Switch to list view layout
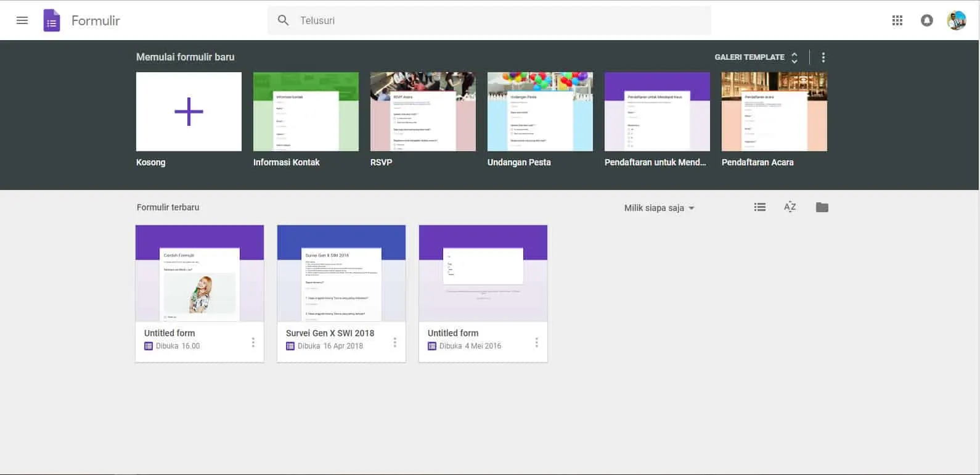Image resolution: width=980 pixels, height=475 pixels. click(x=760, y=207)
